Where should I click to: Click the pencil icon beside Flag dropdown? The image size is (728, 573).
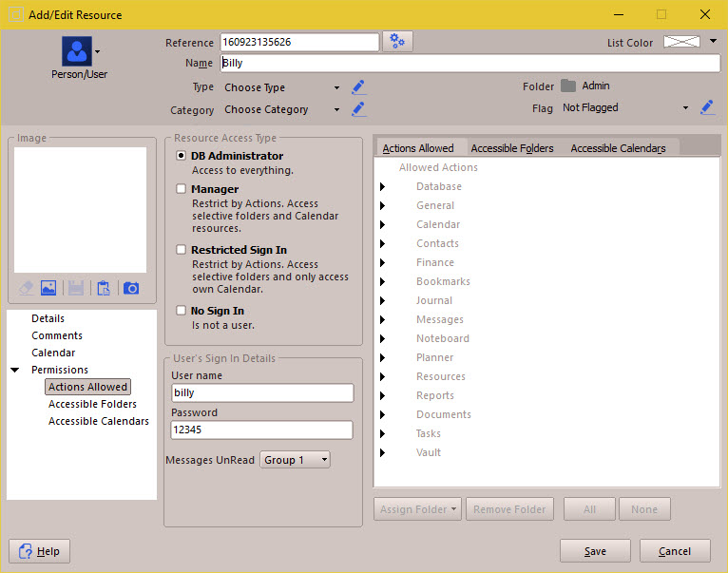pos(707,107)
